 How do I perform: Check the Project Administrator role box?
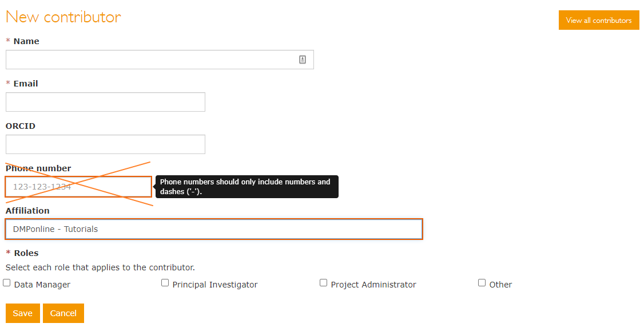[324, 283]
